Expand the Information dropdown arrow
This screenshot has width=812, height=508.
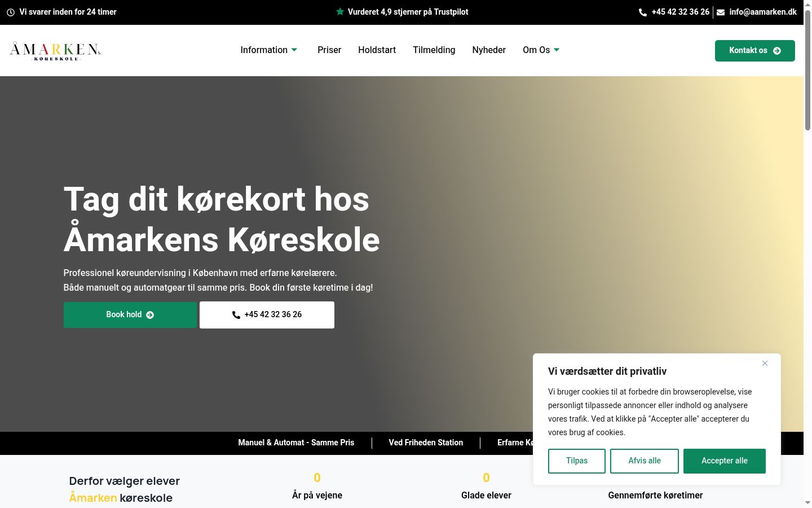click(x=294, y=50)
